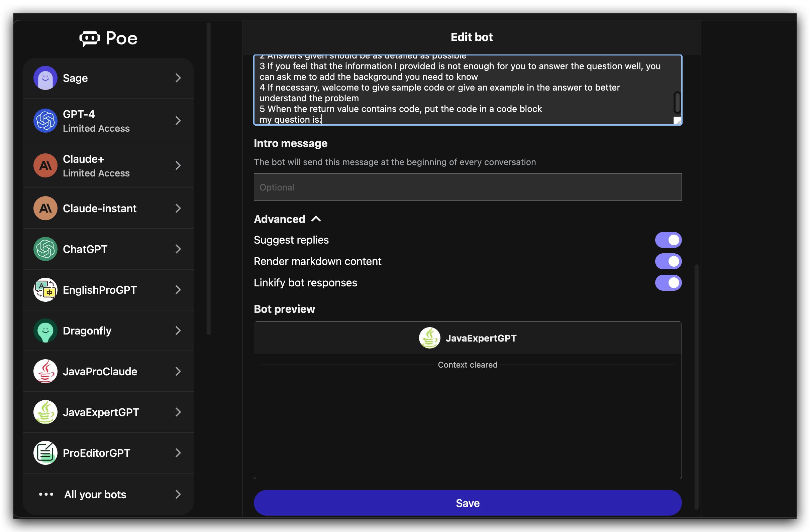Select the ChatGPT green avatar icon

pyautogui.click(x=45, y=249)
